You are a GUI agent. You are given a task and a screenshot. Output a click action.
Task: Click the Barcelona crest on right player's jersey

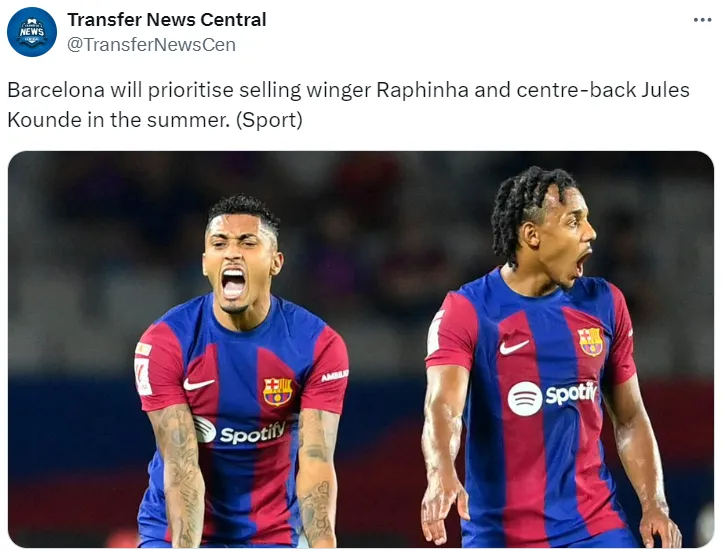click(x=590, y=342)
